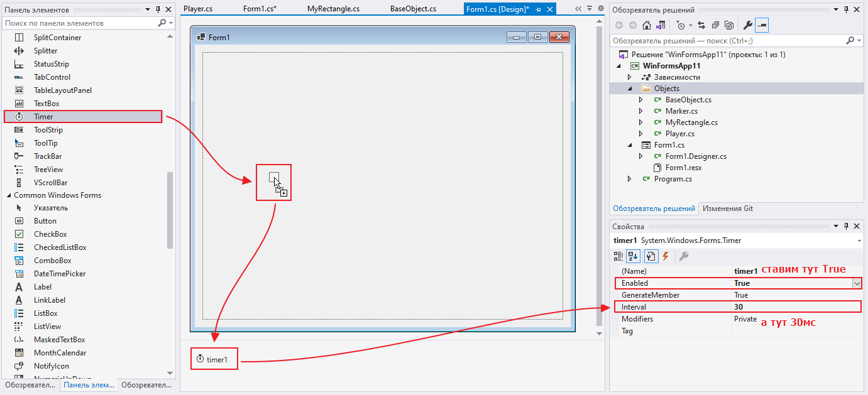Click the Collapse All icon in Solution Explorer

tap(715, 26)
